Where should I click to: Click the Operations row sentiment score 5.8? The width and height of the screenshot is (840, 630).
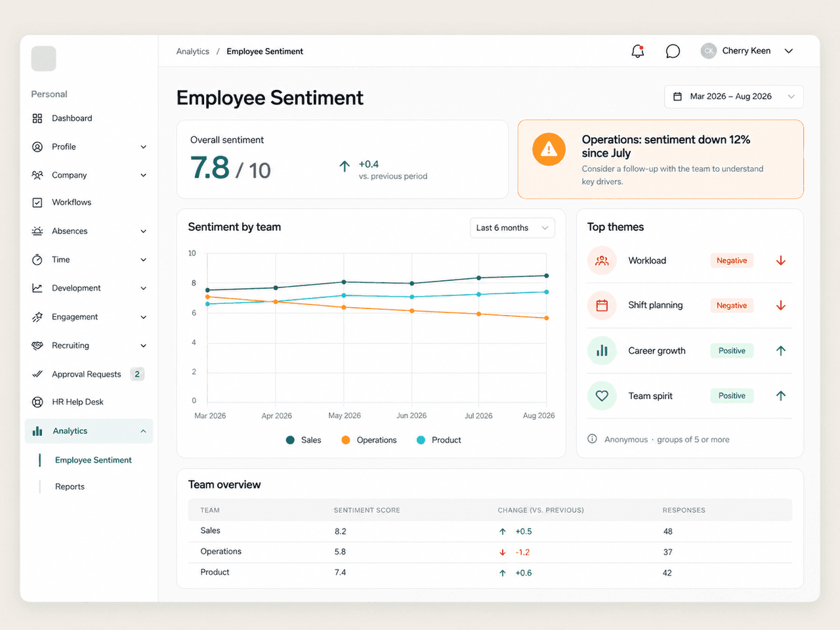[340, 552]
